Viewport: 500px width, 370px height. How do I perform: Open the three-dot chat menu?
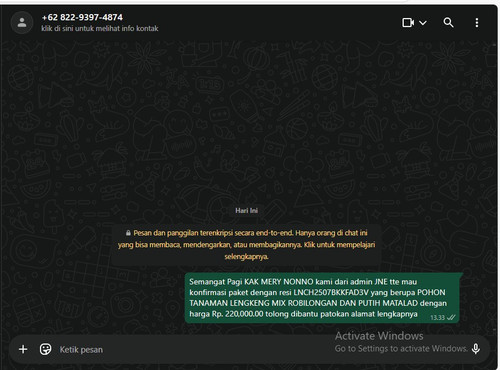(477, 23)
